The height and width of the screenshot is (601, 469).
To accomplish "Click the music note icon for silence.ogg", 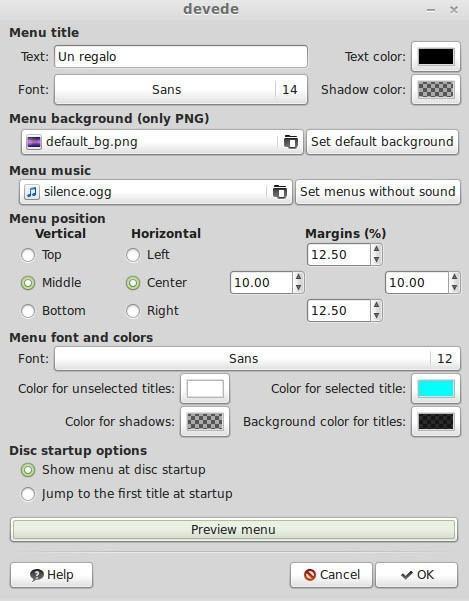I will [x=32, y=192].
